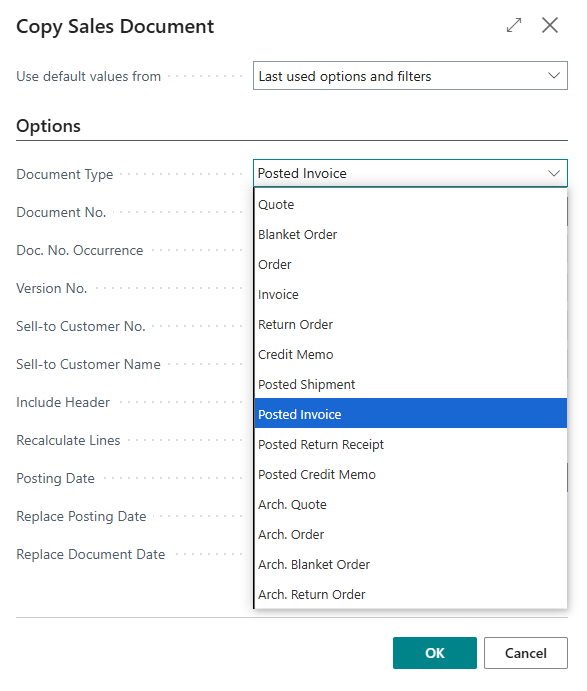Pick Arch. Quote from the list

411,504
